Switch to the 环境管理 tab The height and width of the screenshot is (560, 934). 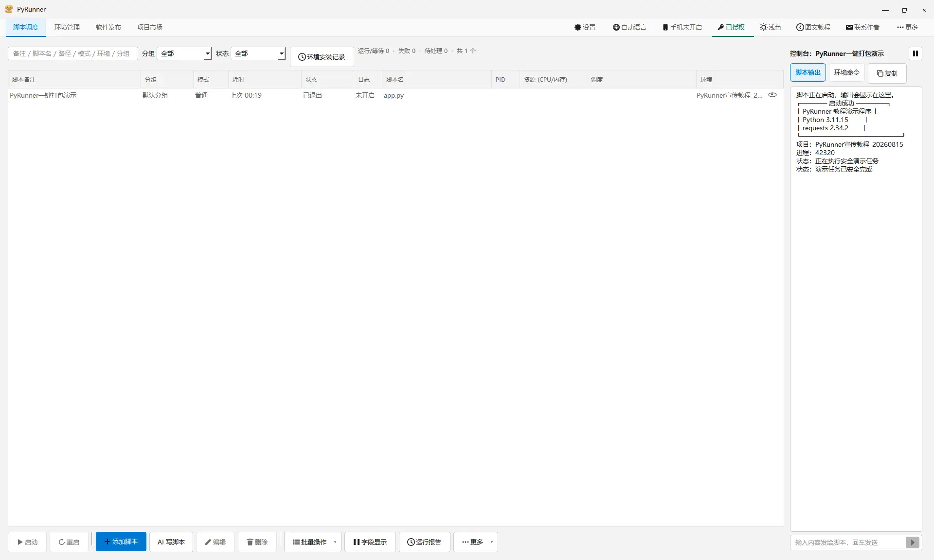pyautogui.click(x=67, y=27)
